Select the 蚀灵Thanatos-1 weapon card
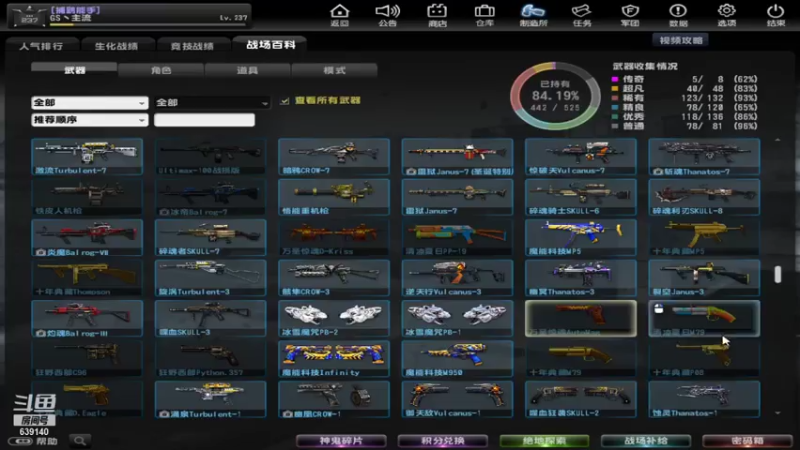 point(704,399)
